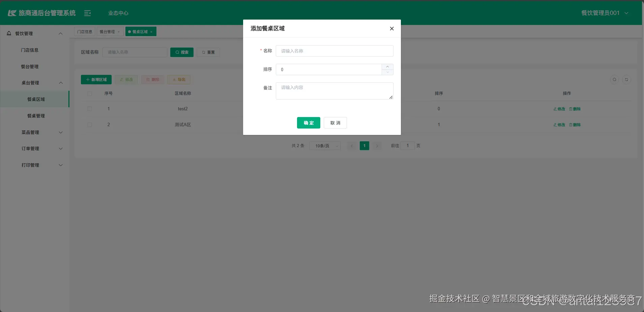Open the 业态中心 top menu
The height and width of the screenshot is (312, 644).
[x=118, y=13]
